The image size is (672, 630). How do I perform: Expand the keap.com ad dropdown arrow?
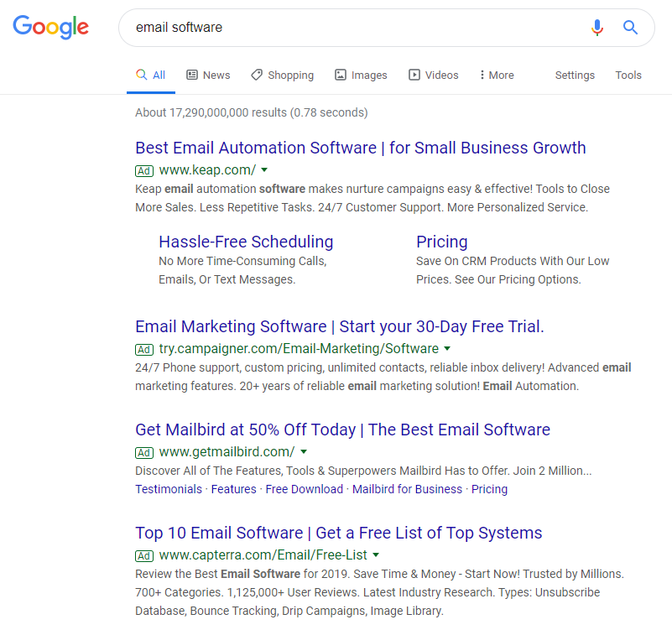264,169
